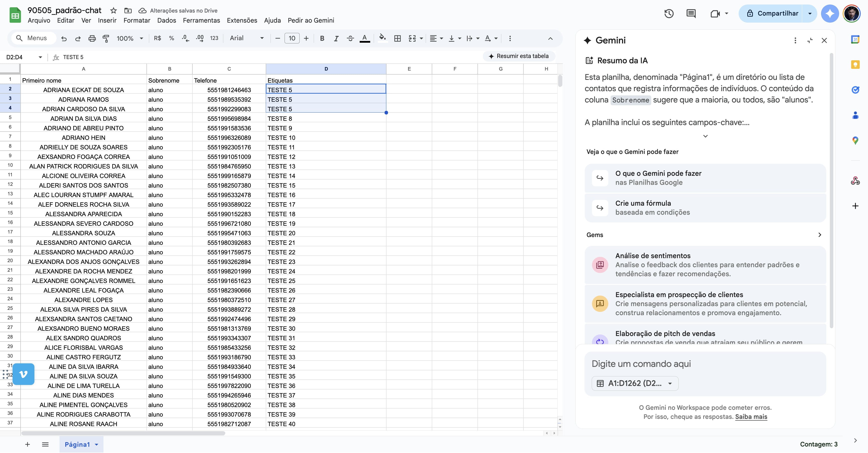Open the Arquivo menu

tap(39, 20)
